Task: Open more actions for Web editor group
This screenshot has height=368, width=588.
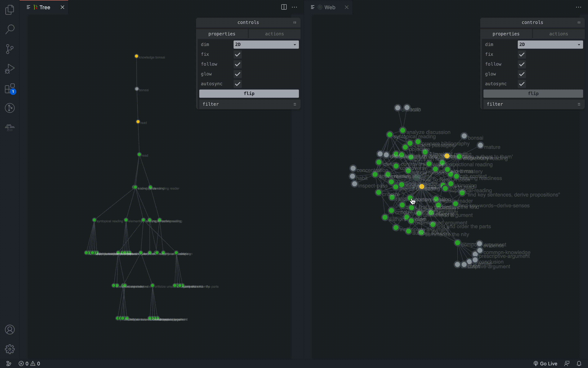Action: pyautogui.click(x=579, y=7)
